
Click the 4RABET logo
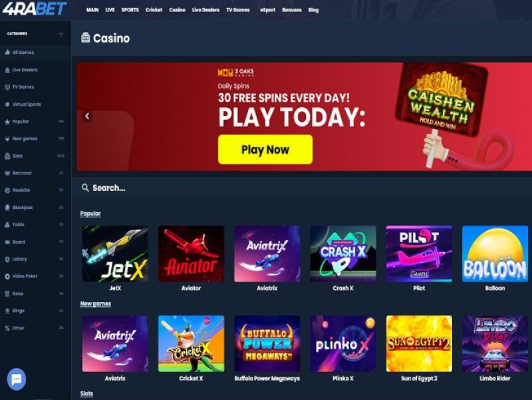[35, 9]
